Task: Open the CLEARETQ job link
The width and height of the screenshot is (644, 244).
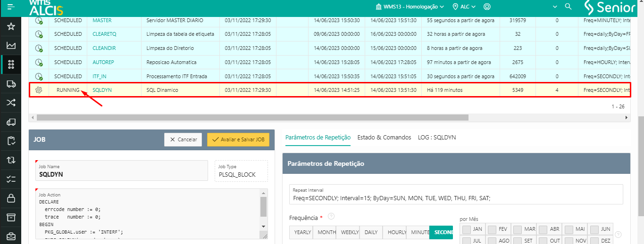Action: [x=104, y=34]
